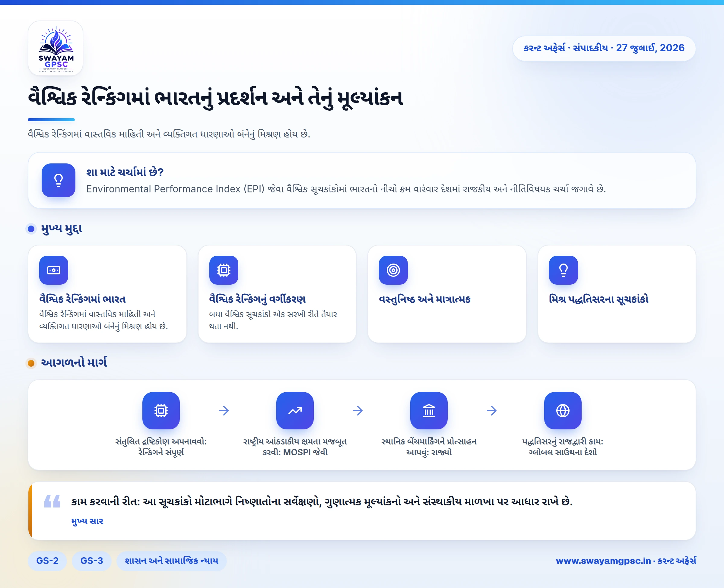Image resolution: width=724 pixels, height=588 pixels.
Task: Click the main title વૈશ્વિક રેન્કિંગમાં ભારતનું પ્રદર્શન
Action: [215, 98]
